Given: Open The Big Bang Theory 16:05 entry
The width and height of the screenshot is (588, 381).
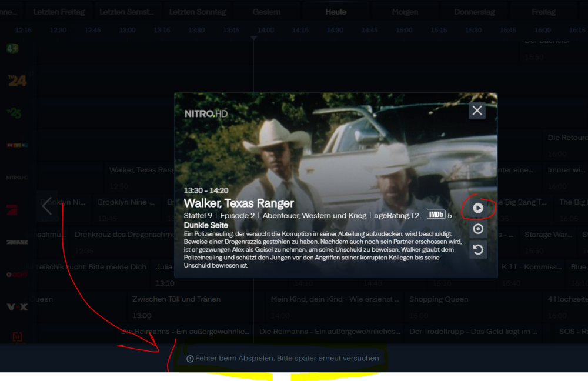Looking at the screenshot, I should tap(572, 210).
